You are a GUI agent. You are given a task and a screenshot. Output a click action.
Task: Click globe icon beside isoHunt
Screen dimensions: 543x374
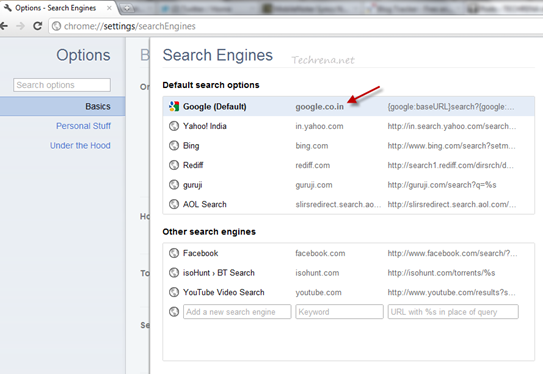click(x=174, y=273)
